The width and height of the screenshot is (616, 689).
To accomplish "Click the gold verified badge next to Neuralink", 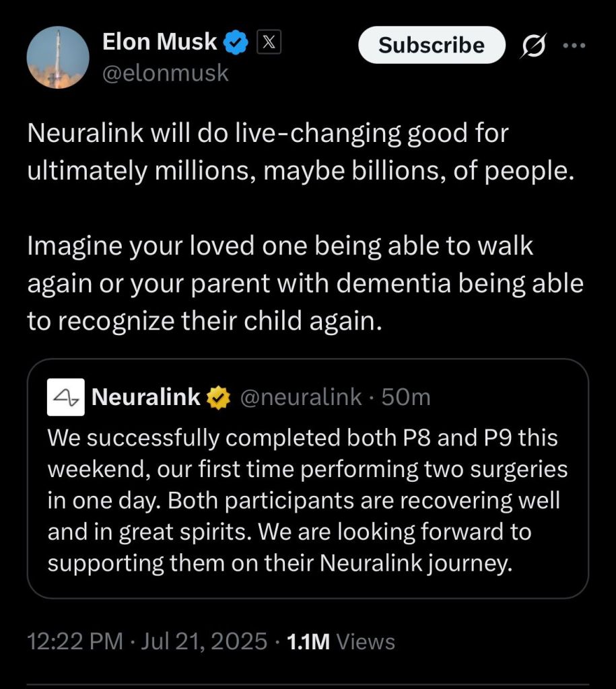I will (x=217, y=398).
